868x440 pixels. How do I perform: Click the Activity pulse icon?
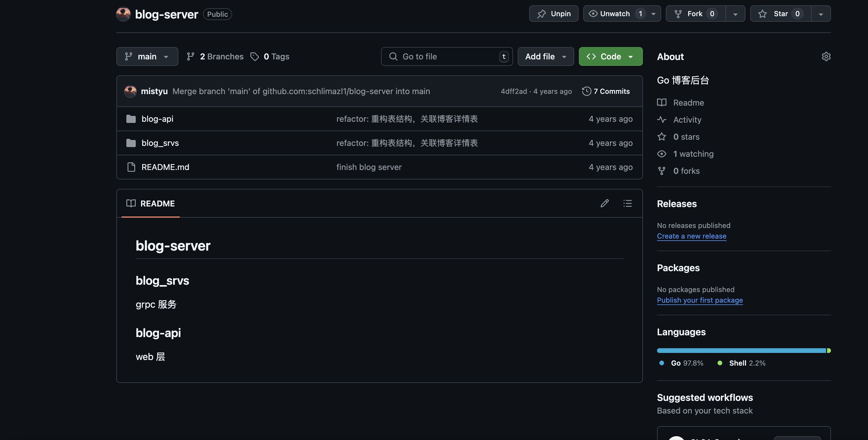661,120
